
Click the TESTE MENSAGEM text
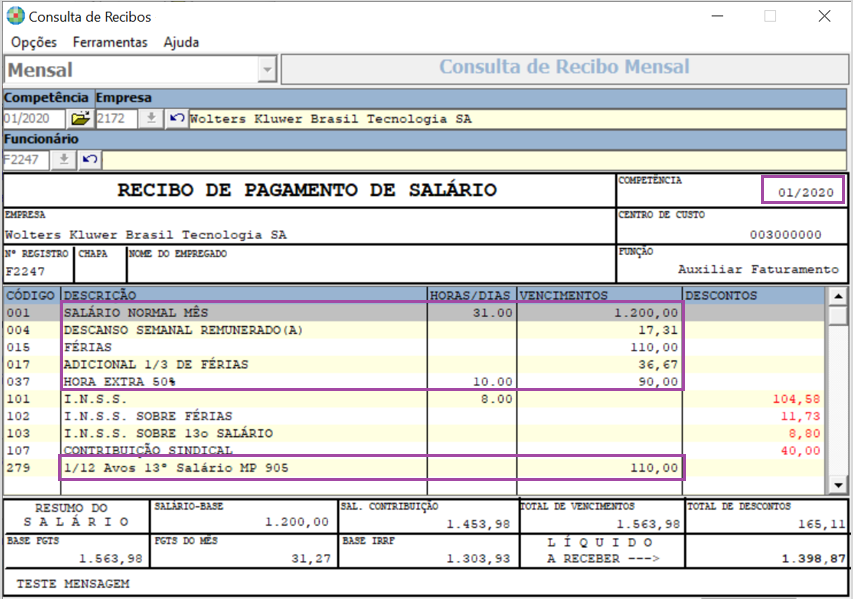(x=73, y=584)
